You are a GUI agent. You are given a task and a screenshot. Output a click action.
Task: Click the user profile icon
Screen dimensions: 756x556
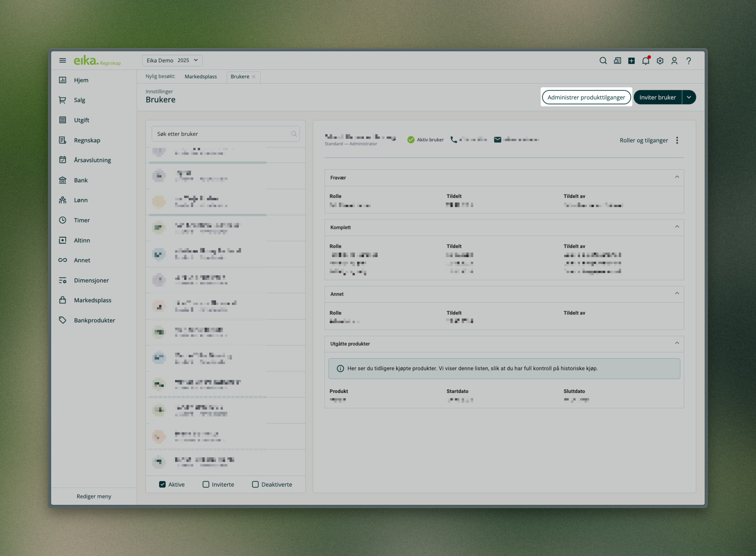tap(674, 61)
